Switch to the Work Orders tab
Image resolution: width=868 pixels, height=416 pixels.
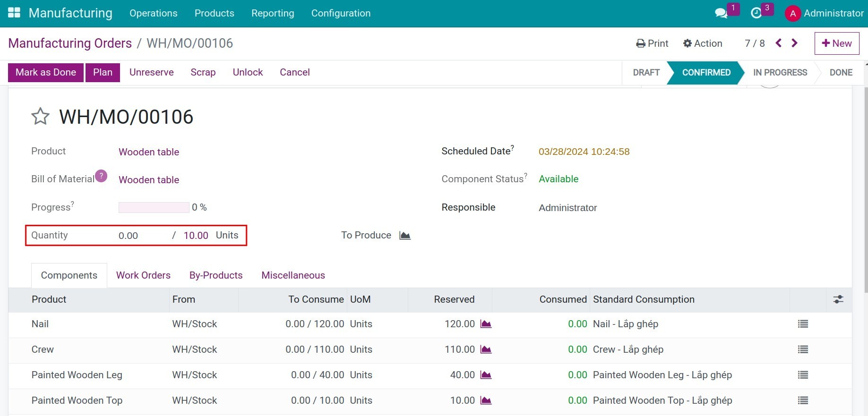click(x=143, y=275)
